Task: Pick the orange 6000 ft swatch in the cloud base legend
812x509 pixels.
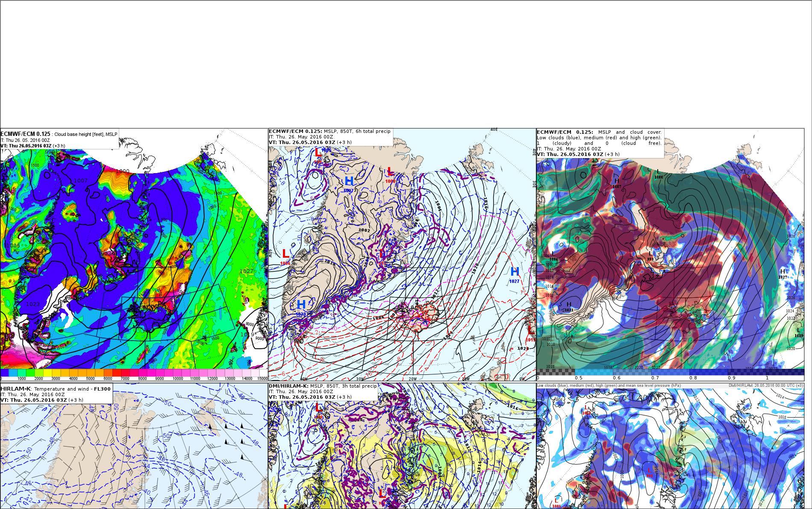Action: pos(109,373)
